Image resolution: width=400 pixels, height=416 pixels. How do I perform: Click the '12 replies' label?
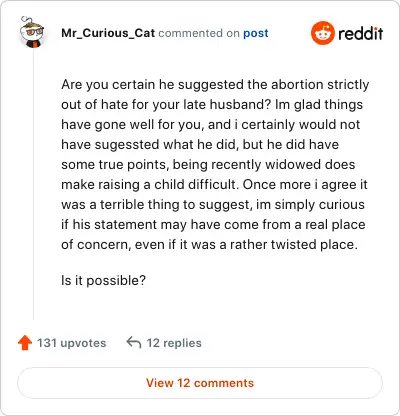point(174,343)
